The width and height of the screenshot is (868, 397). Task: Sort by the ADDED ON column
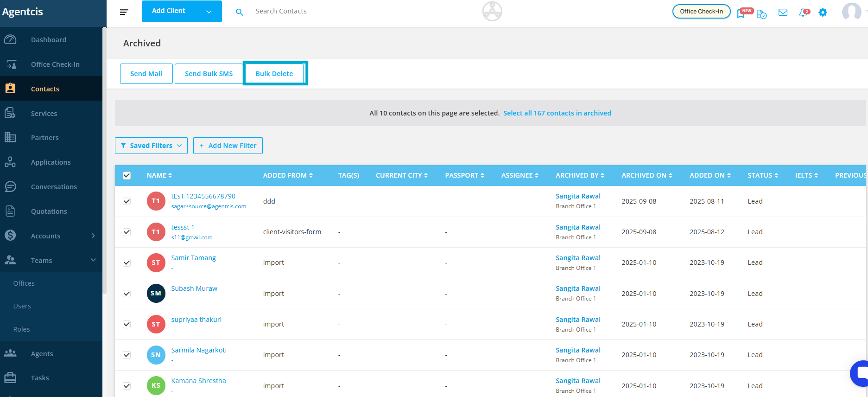pyautogui.click(x=710, y=175)
